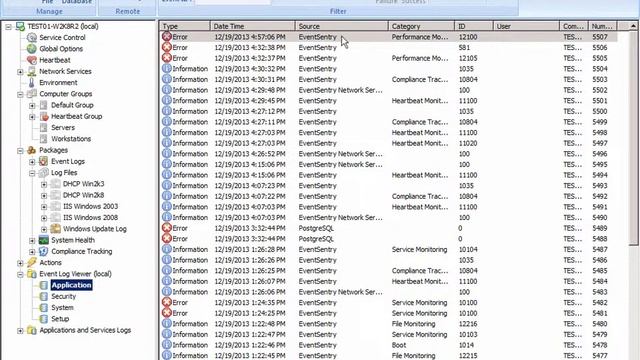Click the Default Group icon
This screenshot has height=360, width=640.
click(x=44, y=105)
